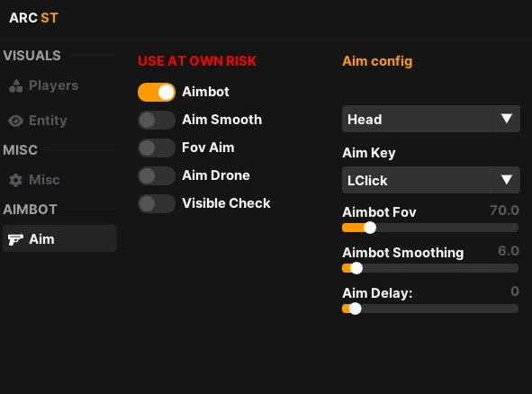Select the Entity label in Visuals

click(48, 121)
